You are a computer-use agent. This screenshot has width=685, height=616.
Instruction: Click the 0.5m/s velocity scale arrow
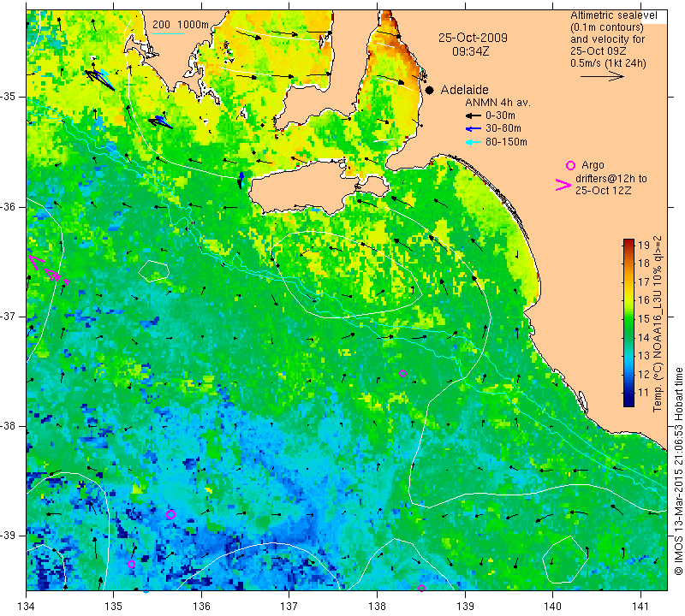pos(602,76)
